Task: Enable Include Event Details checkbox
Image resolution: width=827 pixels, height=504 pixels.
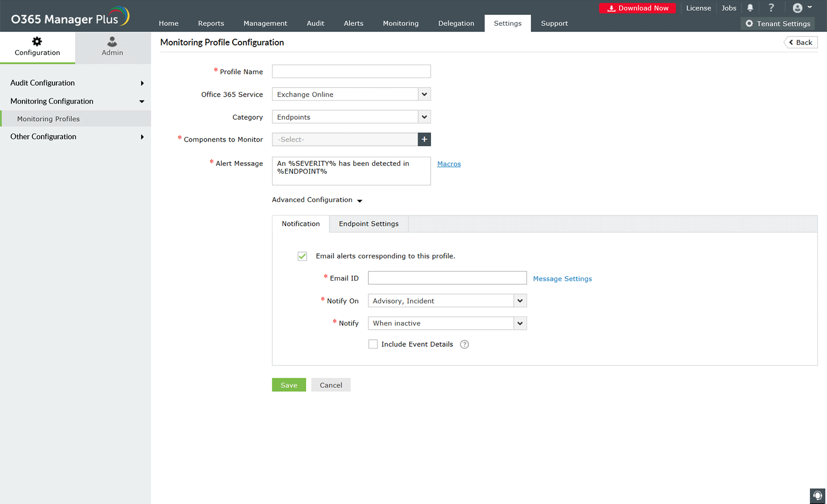Action: (373, 344)
